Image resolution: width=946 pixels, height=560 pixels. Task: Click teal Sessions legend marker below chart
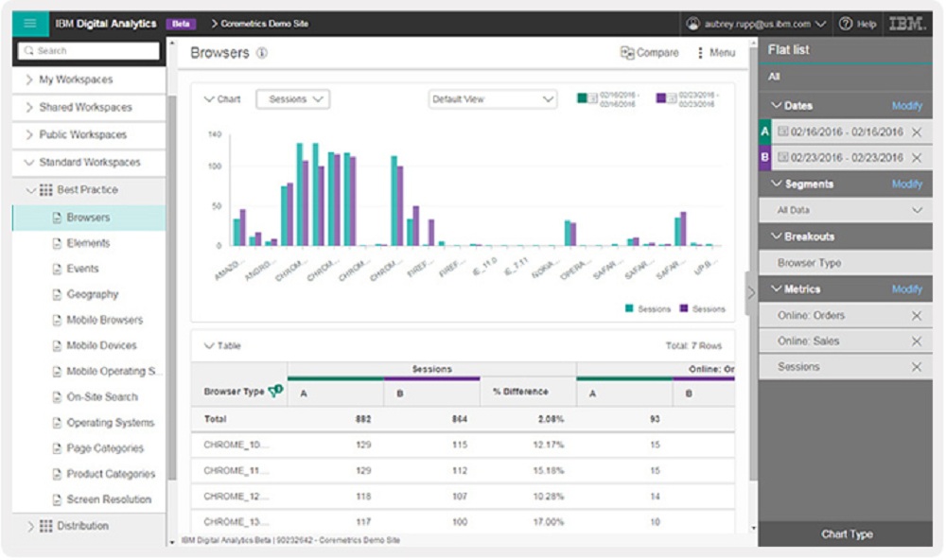pos(629,308)
